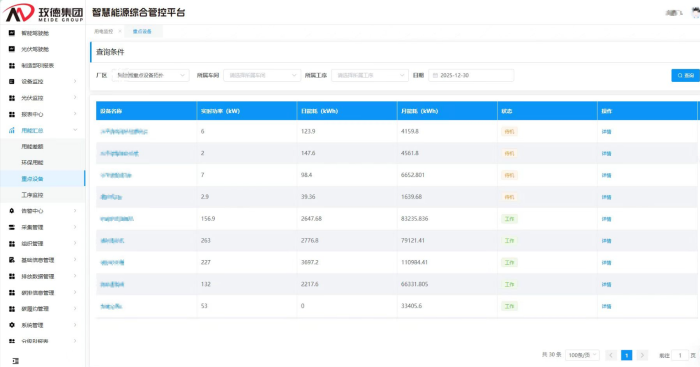
Task: Expand the 设备监控 menu chevron
Action: (75, 81)
